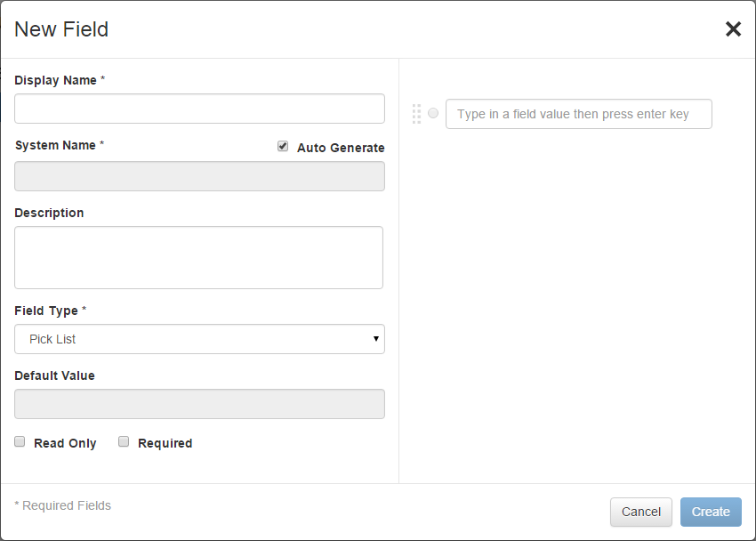756x541 pixels.
Task: Click the required fields asterisk note
Action: coord(62,505)
